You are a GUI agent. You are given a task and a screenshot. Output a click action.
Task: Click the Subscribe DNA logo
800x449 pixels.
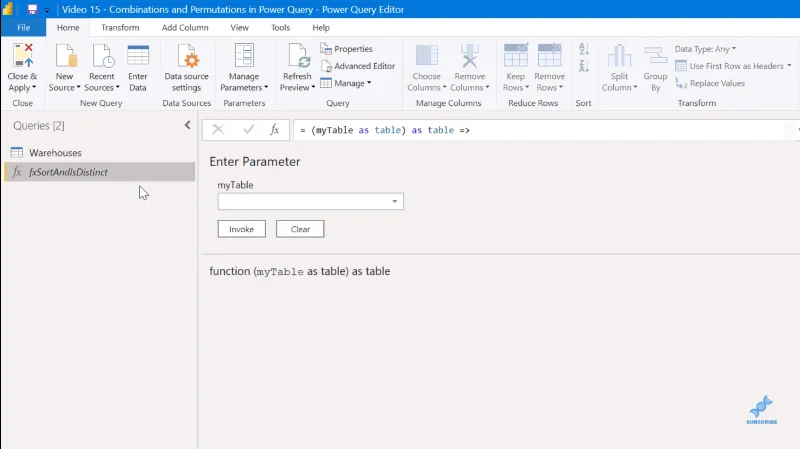761,410
